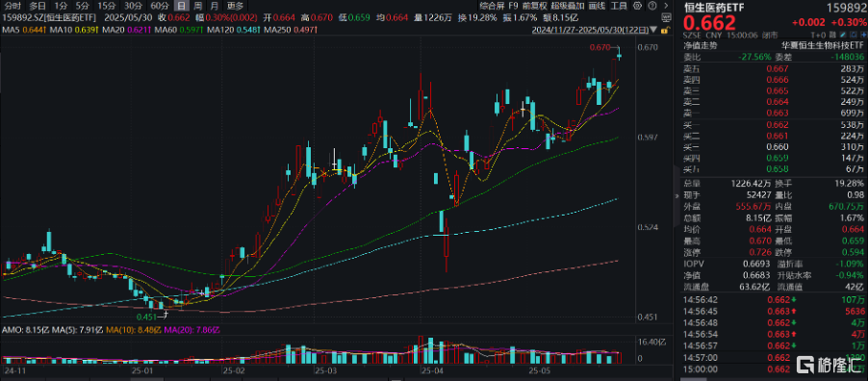Select the 周 weekly tab
This screenshot has height=381, width=868.
pos(197,6)
